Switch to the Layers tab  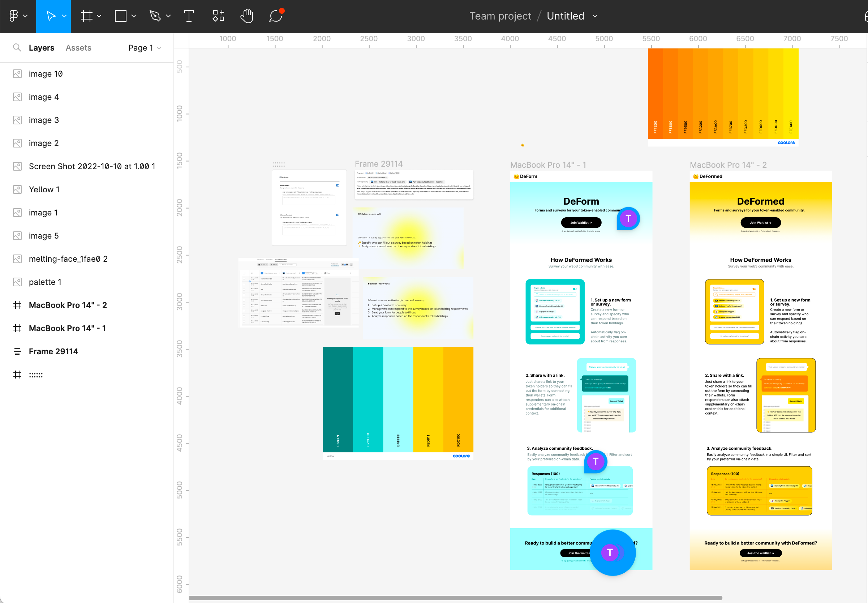[42, 48]
